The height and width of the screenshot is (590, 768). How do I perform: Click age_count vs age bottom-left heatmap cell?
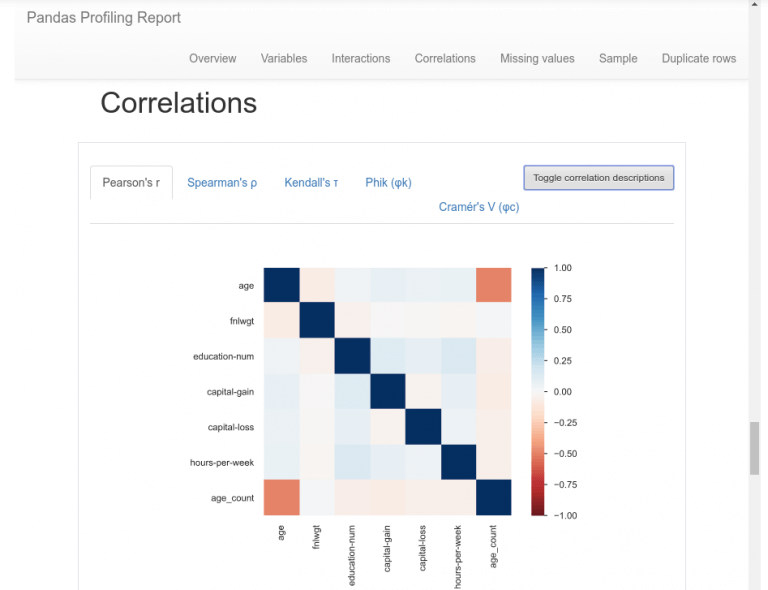282,497
